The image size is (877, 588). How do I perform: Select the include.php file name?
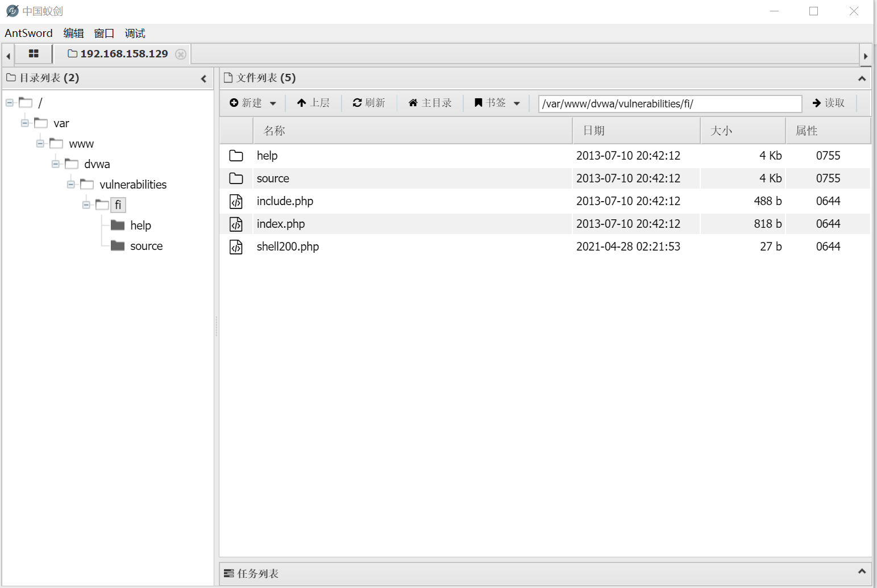click(x=285, y=201)
